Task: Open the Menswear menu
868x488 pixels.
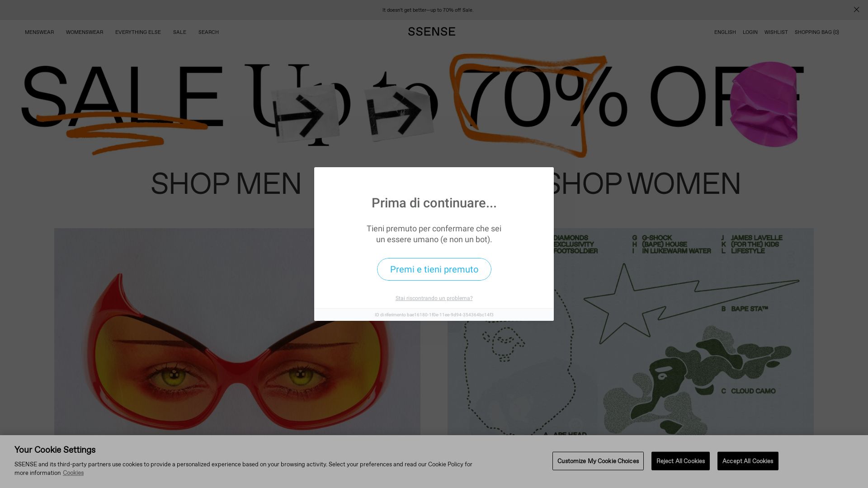Action: [x=39, y=32]
